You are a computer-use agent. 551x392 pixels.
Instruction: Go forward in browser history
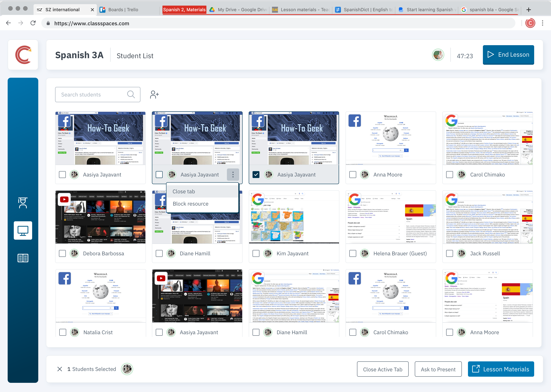[x=21, y=23]
